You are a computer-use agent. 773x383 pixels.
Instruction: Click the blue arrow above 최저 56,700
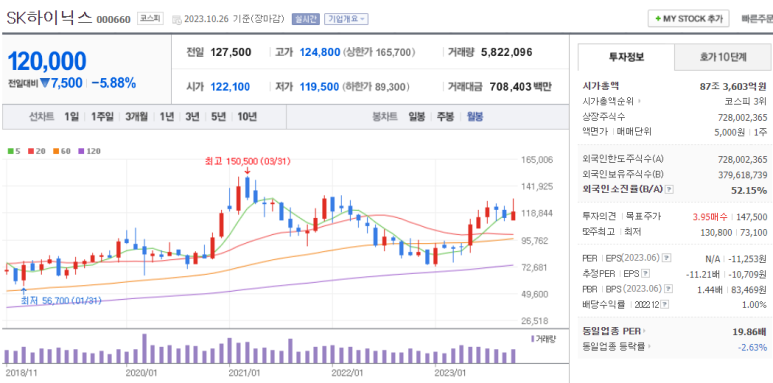(x=24, y=291)
